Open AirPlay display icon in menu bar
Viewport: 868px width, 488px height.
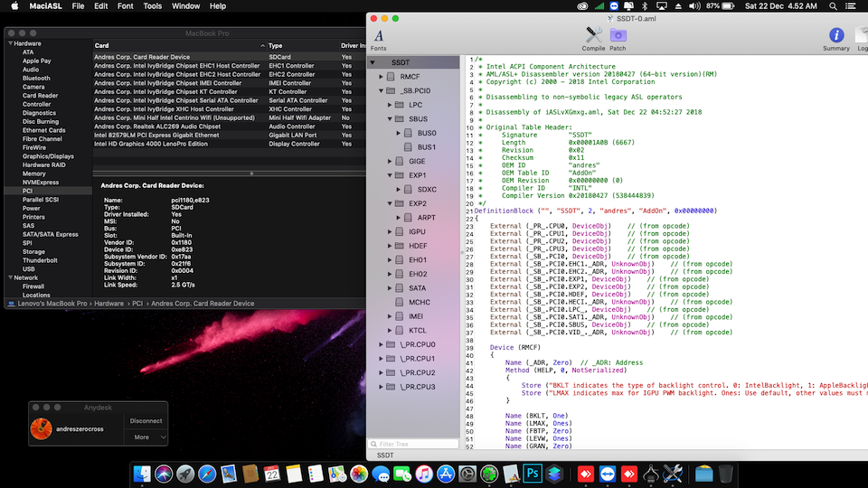(x=661, y=6)
